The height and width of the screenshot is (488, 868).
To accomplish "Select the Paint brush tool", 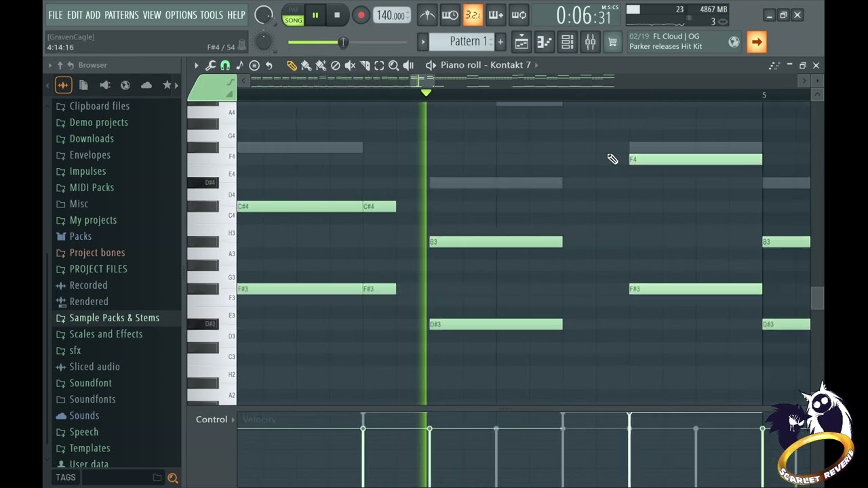I will click(x=306, y=65).
